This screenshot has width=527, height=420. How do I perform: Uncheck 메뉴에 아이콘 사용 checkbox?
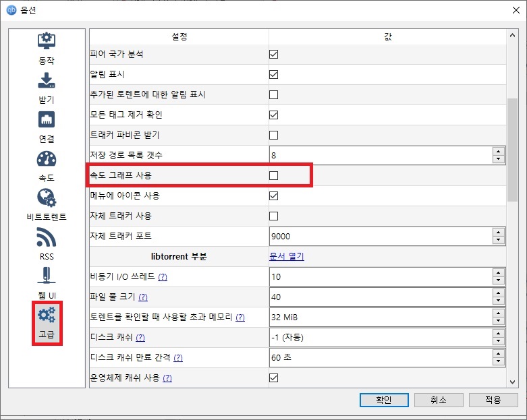tap(273, 196)
